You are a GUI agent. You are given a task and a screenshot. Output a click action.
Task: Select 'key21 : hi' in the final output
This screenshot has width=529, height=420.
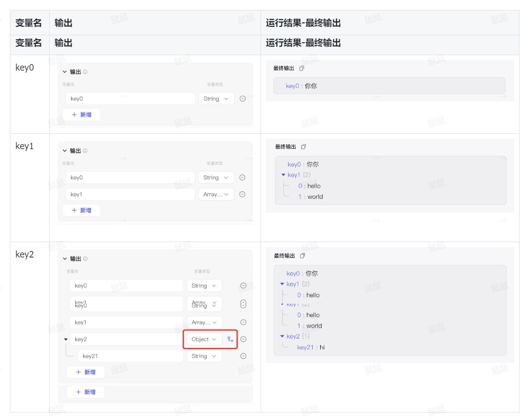(311, 347)
